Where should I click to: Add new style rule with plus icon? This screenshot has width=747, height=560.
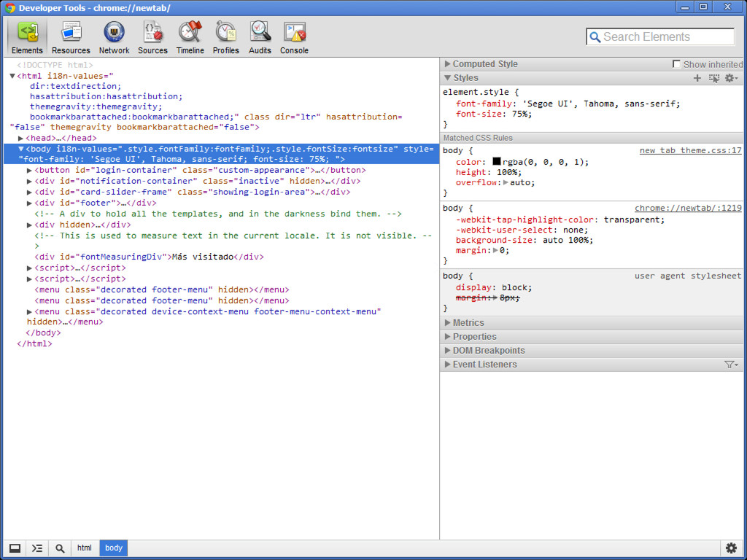pyautogui.click(x=697, y=78)
